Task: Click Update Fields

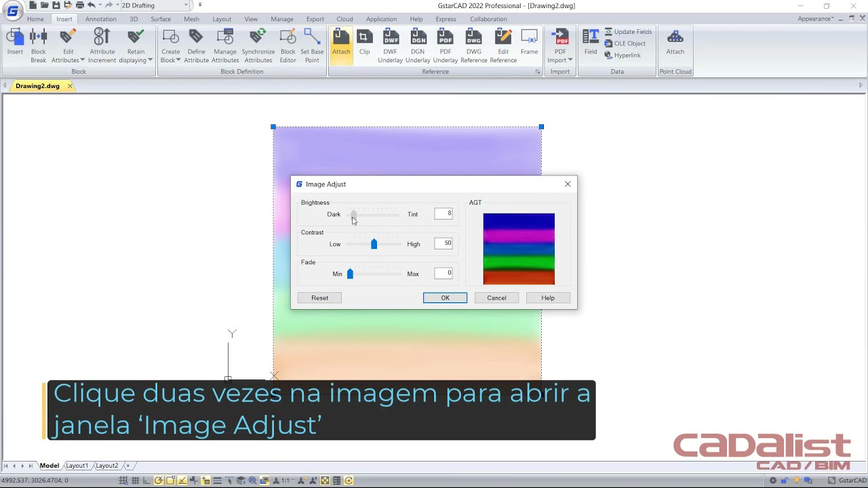Action: (628, 32)
